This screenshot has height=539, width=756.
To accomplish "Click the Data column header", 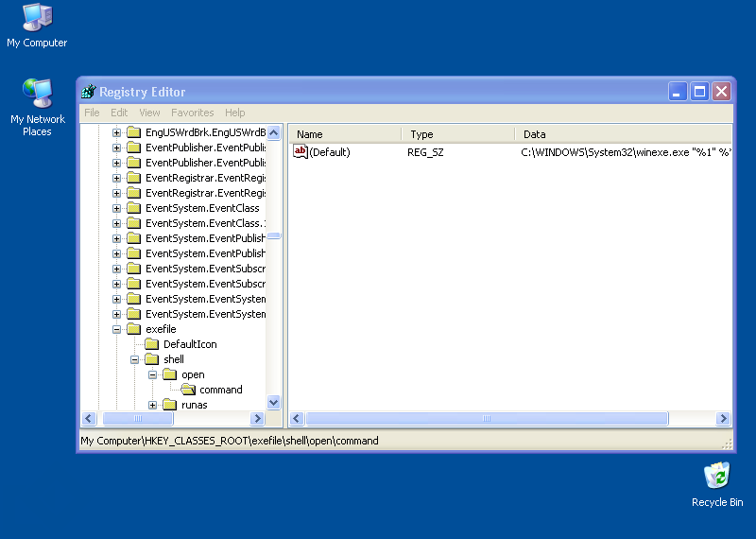I will [624, 134].
